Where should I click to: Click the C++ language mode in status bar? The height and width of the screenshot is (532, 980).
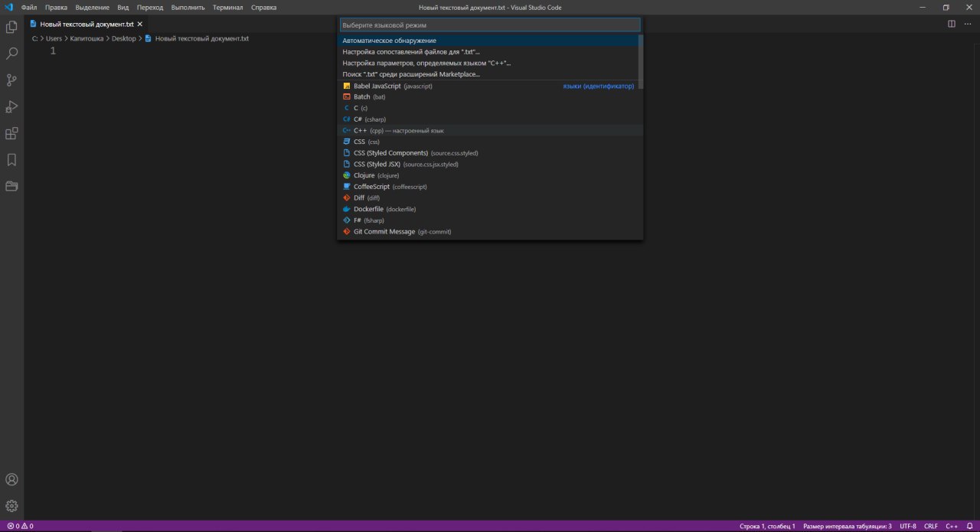tap(952, 526)
